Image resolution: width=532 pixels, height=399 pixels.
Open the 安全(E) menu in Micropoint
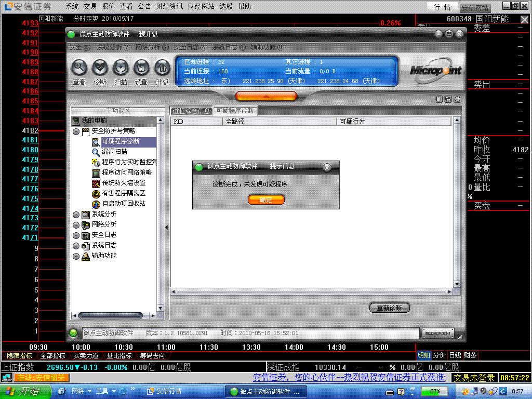pyautogui.click(x=80, y=47)
